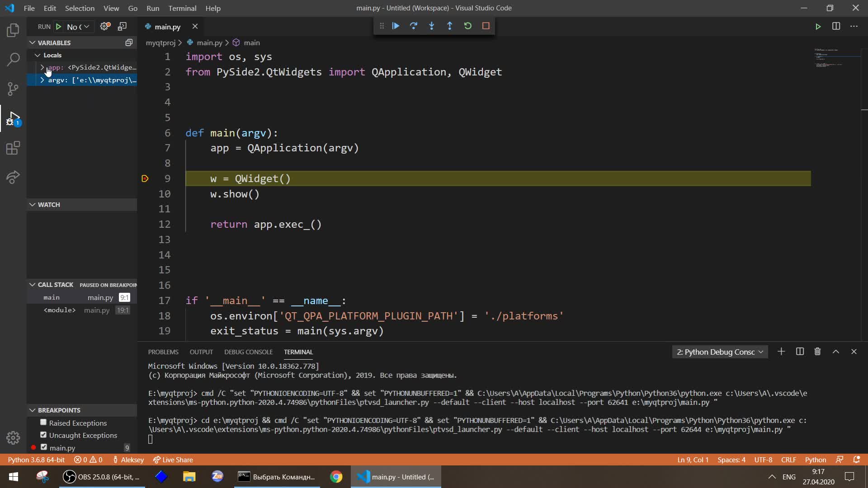The image size is (868, 488).
Task: Uncheck the main.py line 9 breakpoint
Action: [43, 447]
